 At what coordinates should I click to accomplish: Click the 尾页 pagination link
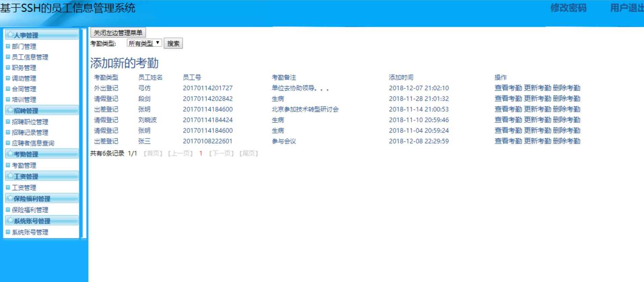(x=249, y=153)
